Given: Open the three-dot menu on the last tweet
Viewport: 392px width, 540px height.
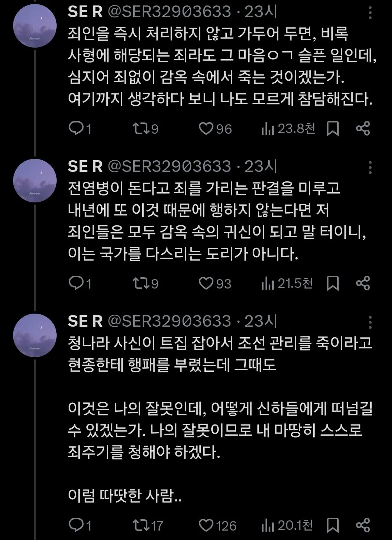Looking at the screenshot, I should (370, 322).
